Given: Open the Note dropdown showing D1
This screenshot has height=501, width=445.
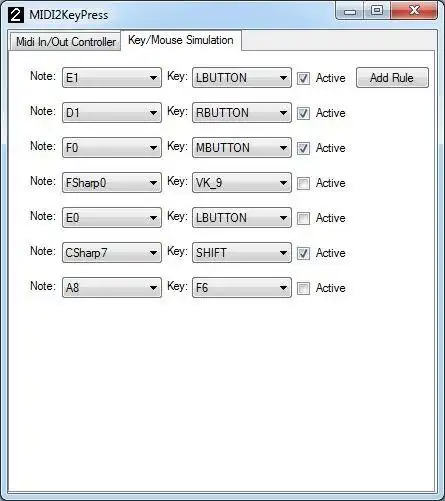Looking at the screenshot, I should [x=112, y=113].
